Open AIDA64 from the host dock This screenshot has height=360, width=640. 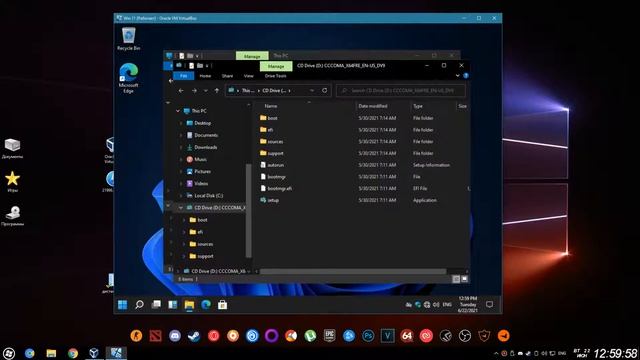pos(407,336)
